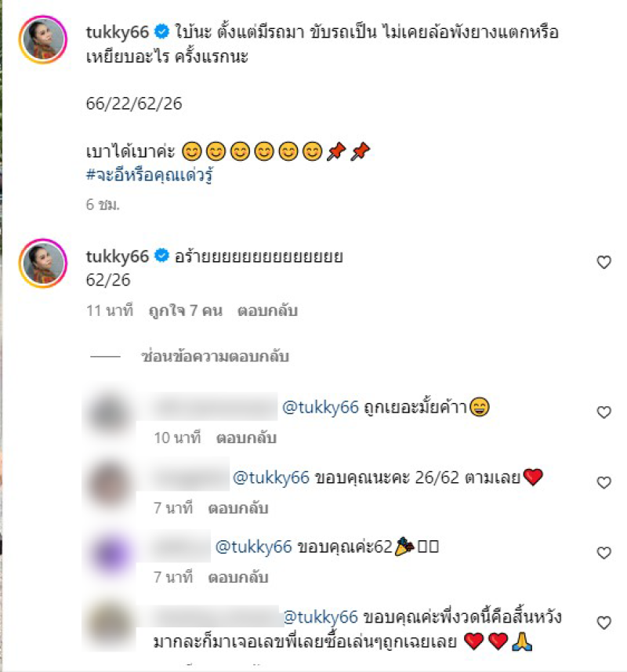
Task: Click @tukky66 mention in the 26/62 reply
Action: click(271, 478)
